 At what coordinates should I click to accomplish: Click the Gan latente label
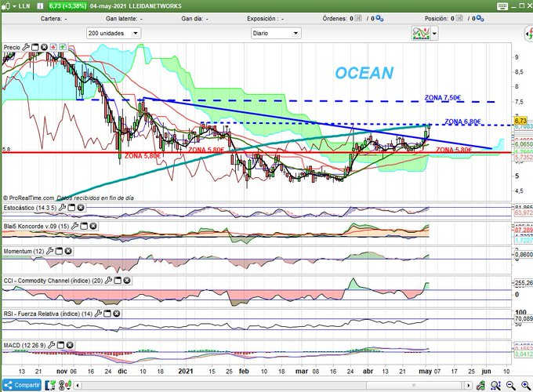click(121, 19)
